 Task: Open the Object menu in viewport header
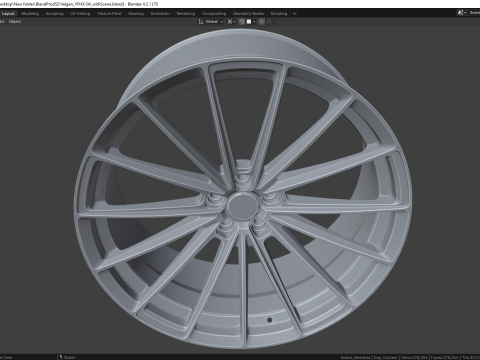click(15, 22)
